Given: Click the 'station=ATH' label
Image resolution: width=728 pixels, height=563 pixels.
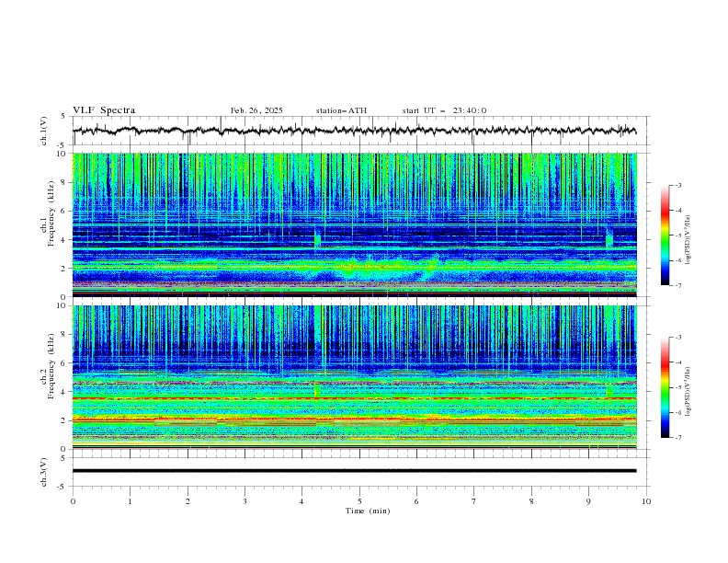Looking at the screenshot, I should coord(341,110).
